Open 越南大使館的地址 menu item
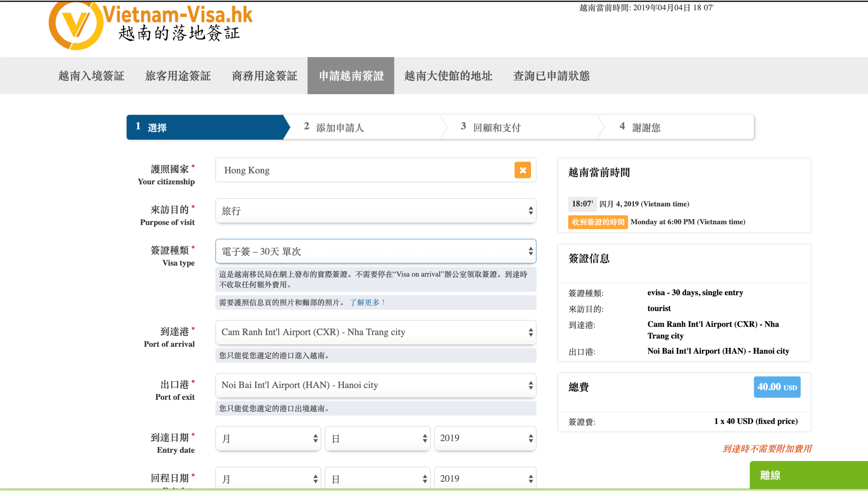Image resolution: width=868 pixels, height=491 pixels. pos(448,76)
